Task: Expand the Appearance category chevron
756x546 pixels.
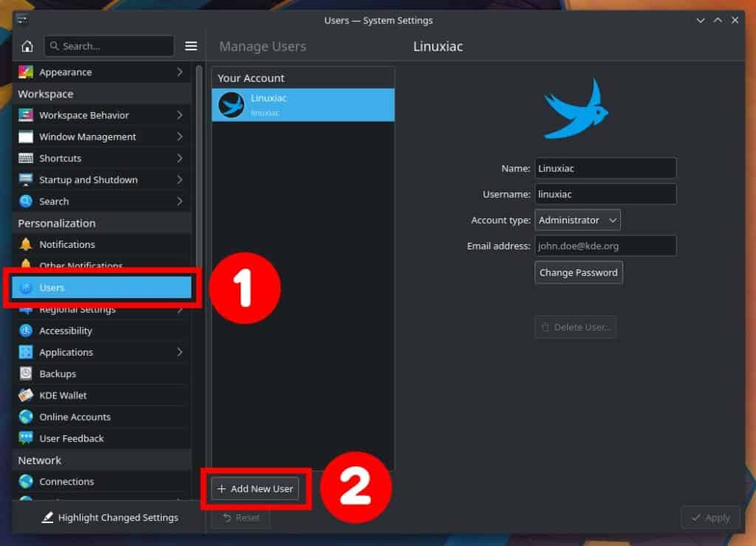Action: point(180,72)
